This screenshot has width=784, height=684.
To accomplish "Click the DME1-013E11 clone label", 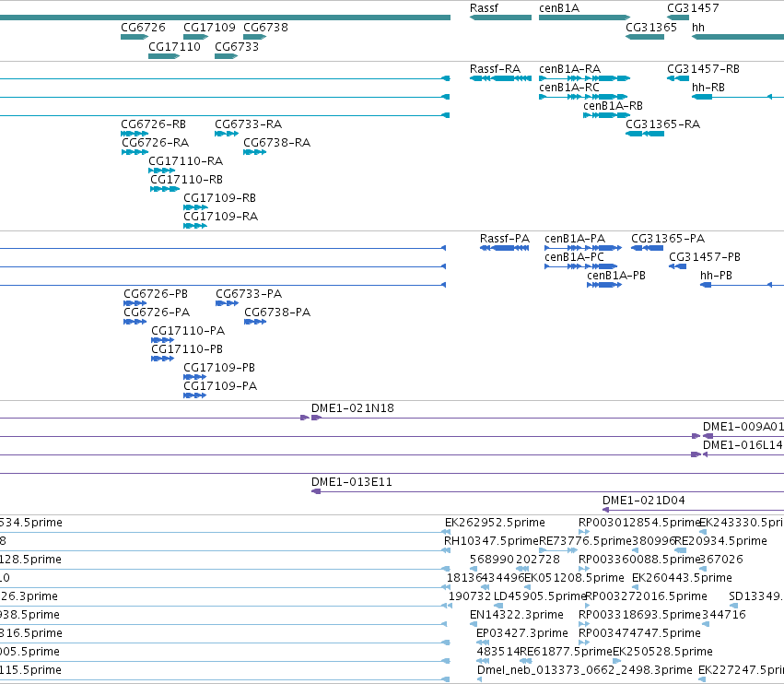I will (352, 482).
